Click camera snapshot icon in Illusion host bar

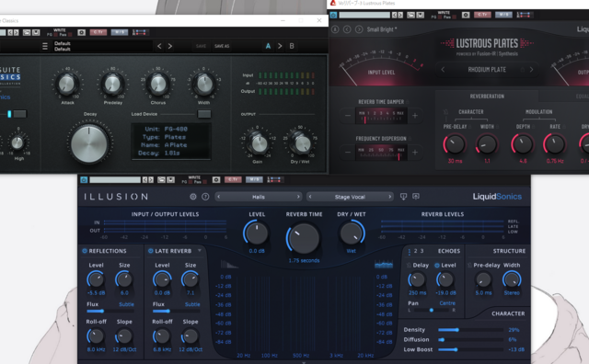coord(216,180)
